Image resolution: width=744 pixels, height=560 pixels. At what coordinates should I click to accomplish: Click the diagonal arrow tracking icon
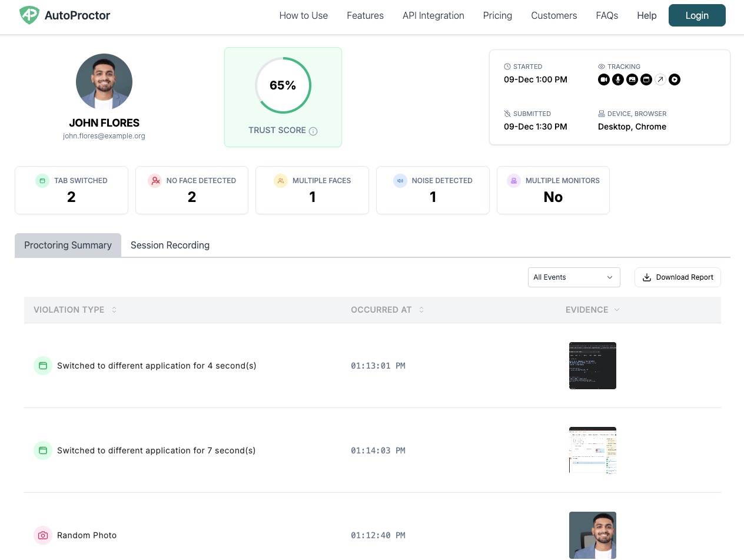pos(660,79)
